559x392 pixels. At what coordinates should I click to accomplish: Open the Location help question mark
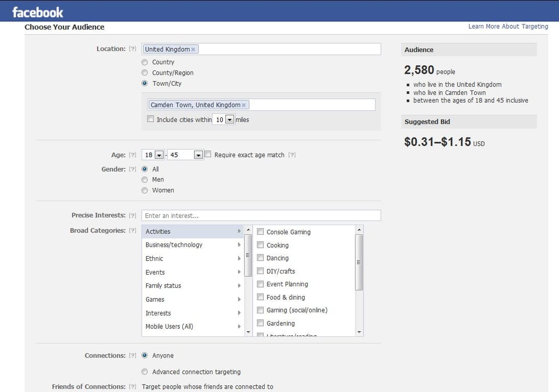133,49
